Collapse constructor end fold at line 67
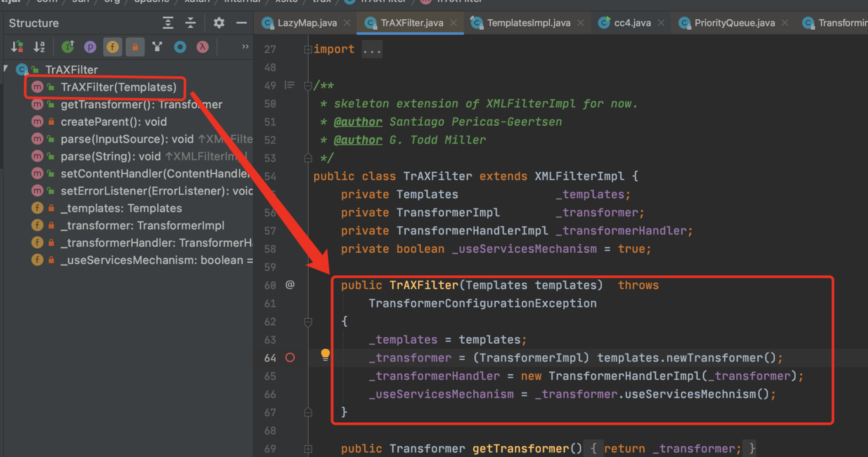Screen dimensions: 868x457 (x=308, y=412)
